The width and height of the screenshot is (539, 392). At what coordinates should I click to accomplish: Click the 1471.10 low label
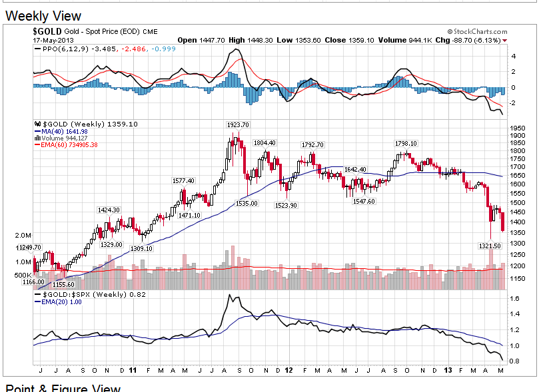[189, 215]
